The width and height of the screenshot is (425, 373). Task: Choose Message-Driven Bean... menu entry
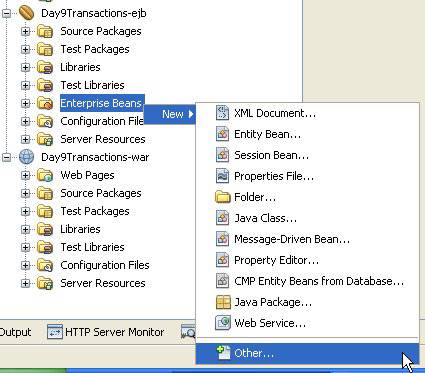point(307,239)
